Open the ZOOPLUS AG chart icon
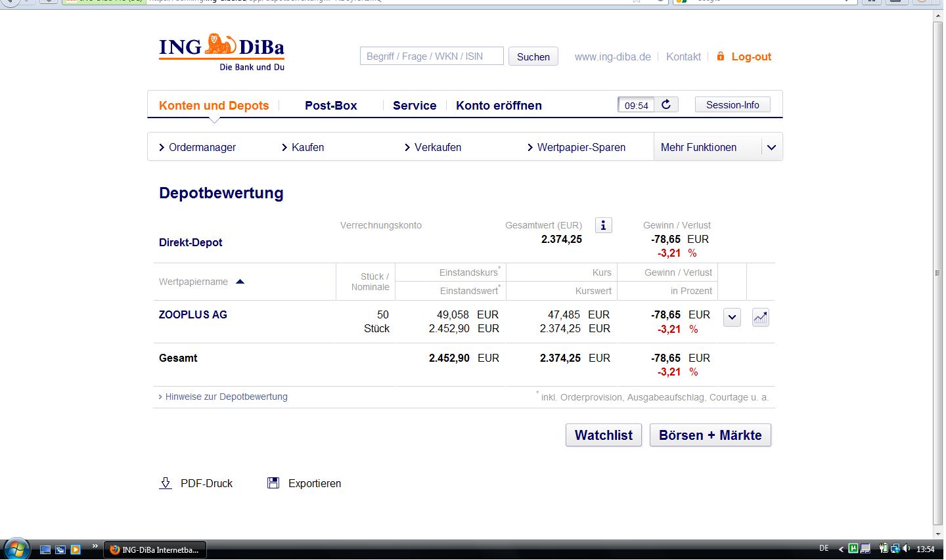The image size is (946, 560). tap(760, 318)
